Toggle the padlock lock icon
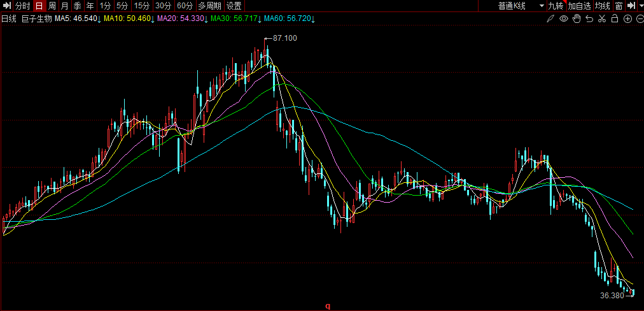This screenshot has width=644, height=311. tap(615, 18)
